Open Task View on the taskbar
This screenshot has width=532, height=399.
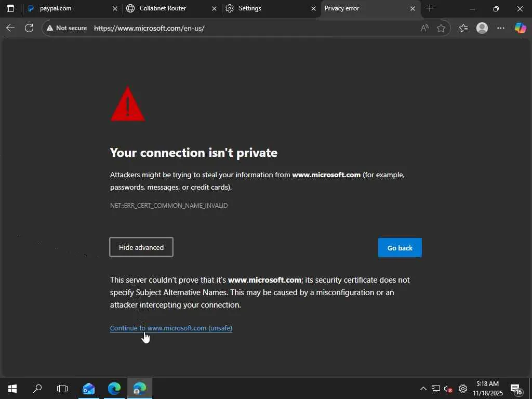[x=62, y=389]
